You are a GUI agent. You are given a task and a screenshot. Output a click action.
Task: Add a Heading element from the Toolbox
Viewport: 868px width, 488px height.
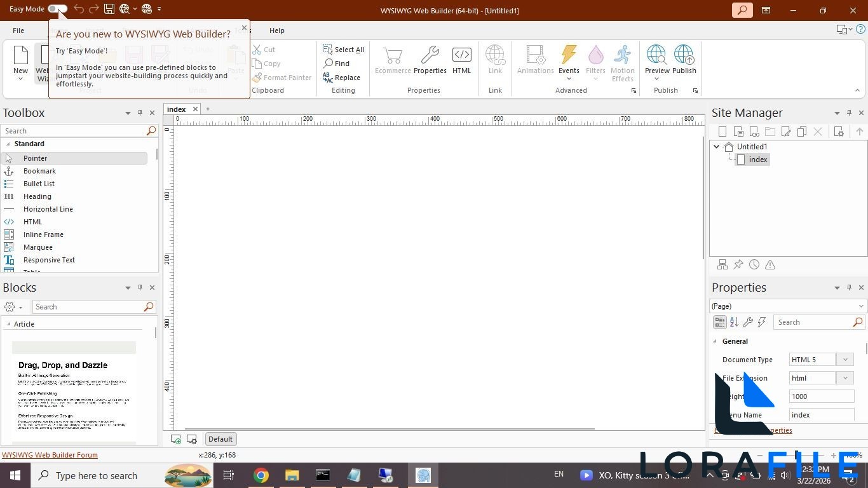tap(37, 196)
